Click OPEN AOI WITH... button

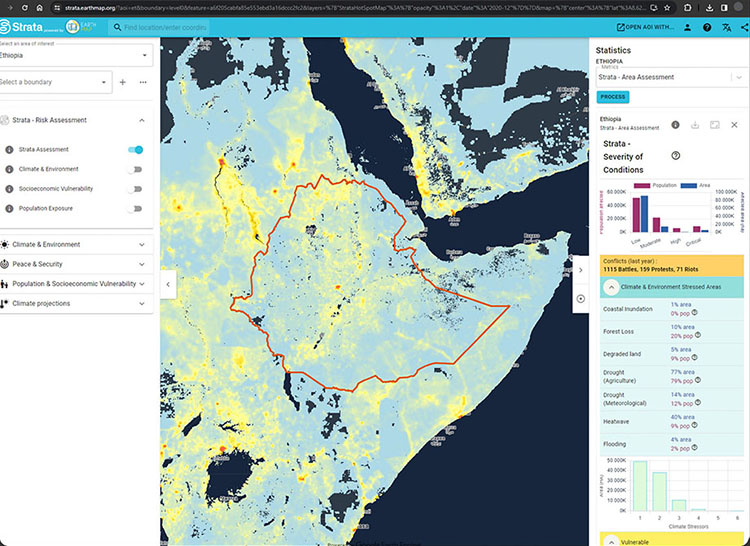coord(645,27)
